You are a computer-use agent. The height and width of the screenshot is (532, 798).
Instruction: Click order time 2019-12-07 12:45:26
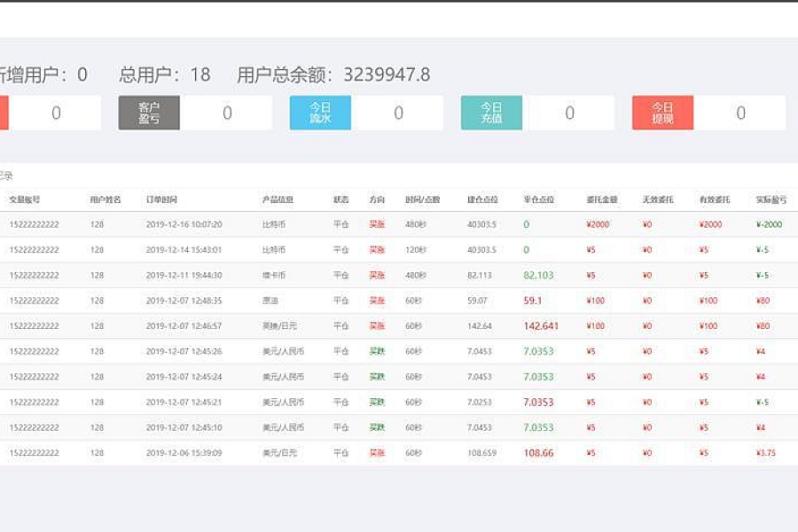184,351
